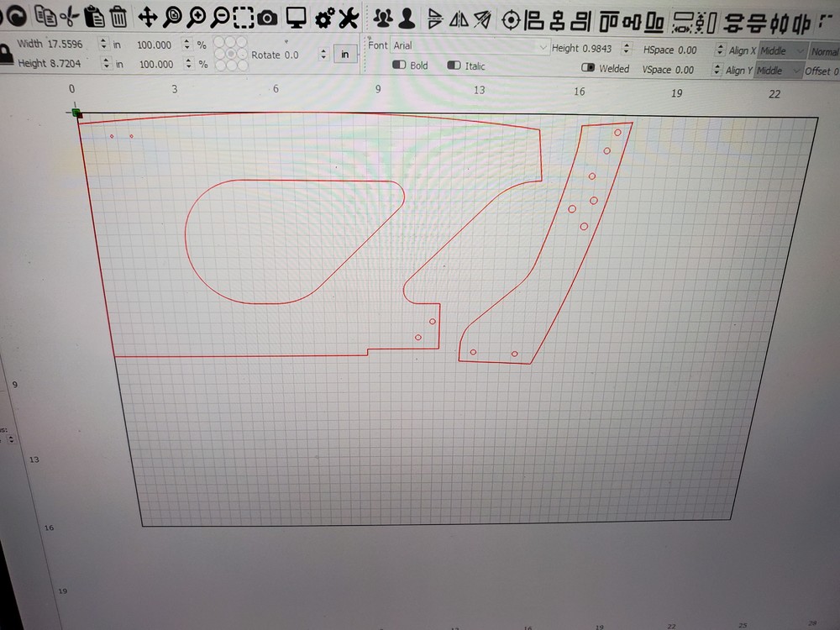
Task: Click the height percent stepper arrows
Action: [x=188, y=64]
